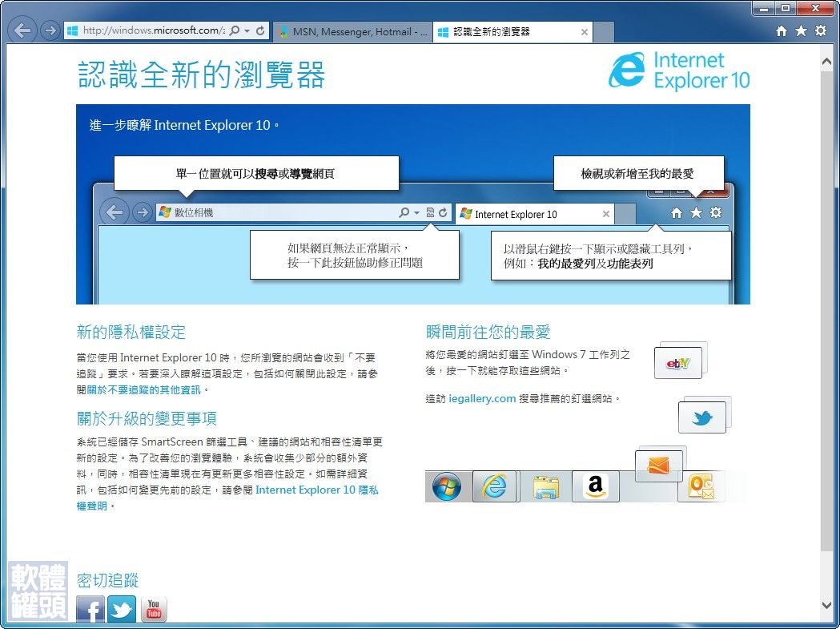Viewport: 840px width, 629px height.
Task: Open Favorites with the star icon
Action: (x=801, y=30)
